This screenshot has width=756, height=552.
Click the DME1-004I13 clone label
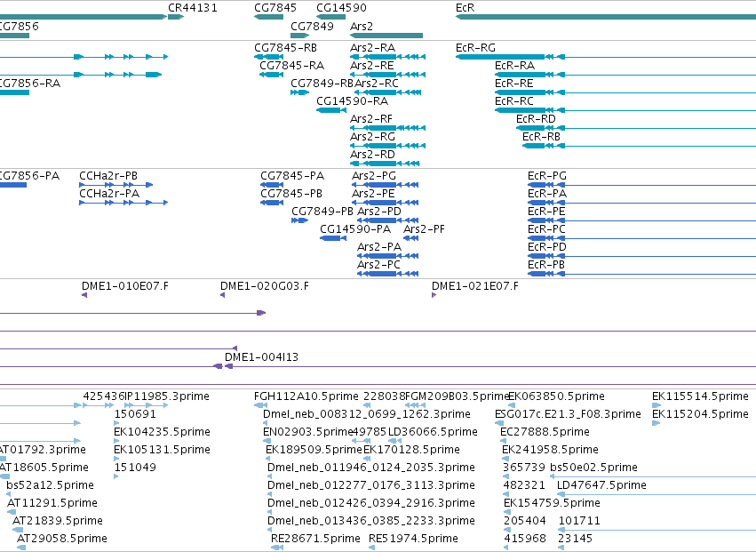[x=261, y=357]
